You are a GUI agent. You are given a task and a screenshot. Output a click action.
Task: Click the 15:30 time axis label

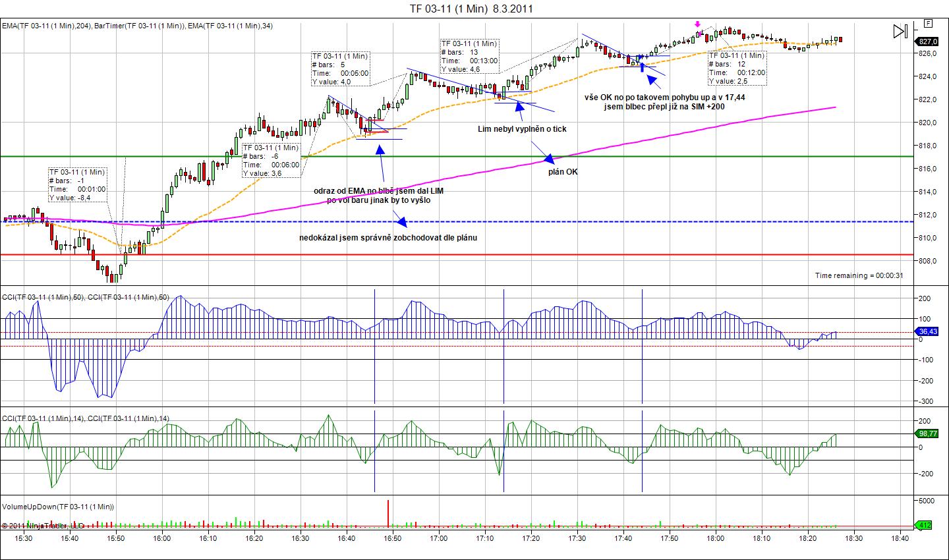click(x=23, y=538)
